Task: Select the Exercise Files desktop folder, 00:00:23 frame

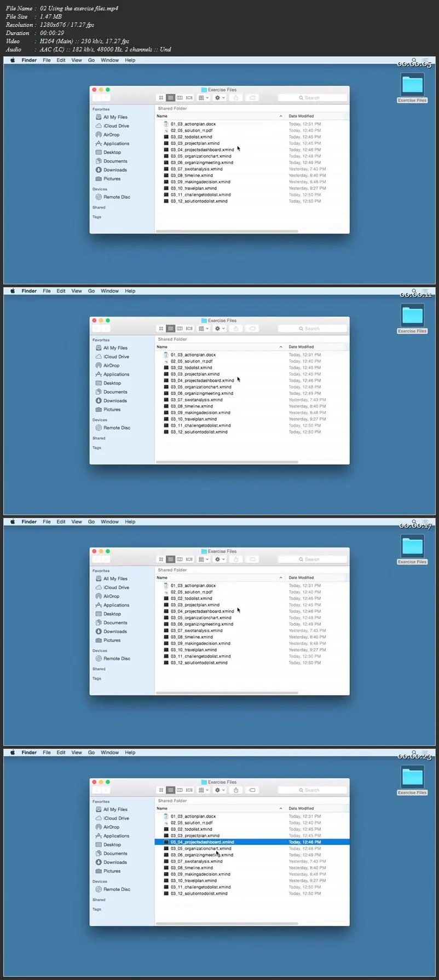Action: [412, 780]
